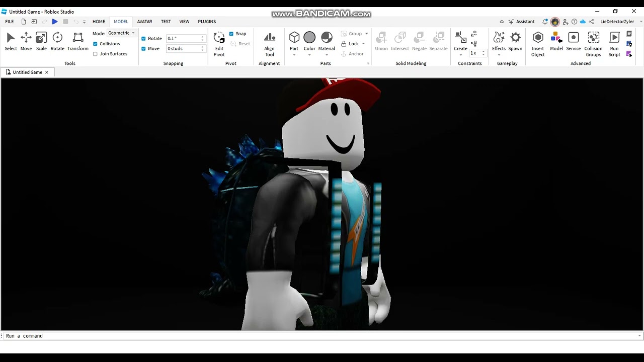Viewport: 644px width, 362px height.
Task: Open the PLUGINS tab
Action: [x=207, y=22]
